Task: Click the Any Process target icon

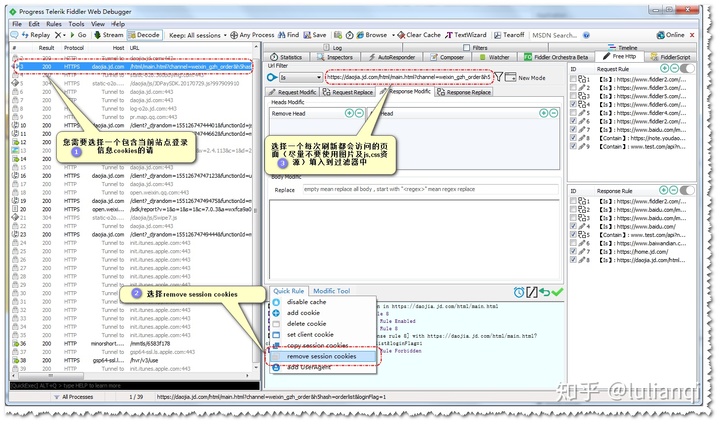Action: click(234, 35)
